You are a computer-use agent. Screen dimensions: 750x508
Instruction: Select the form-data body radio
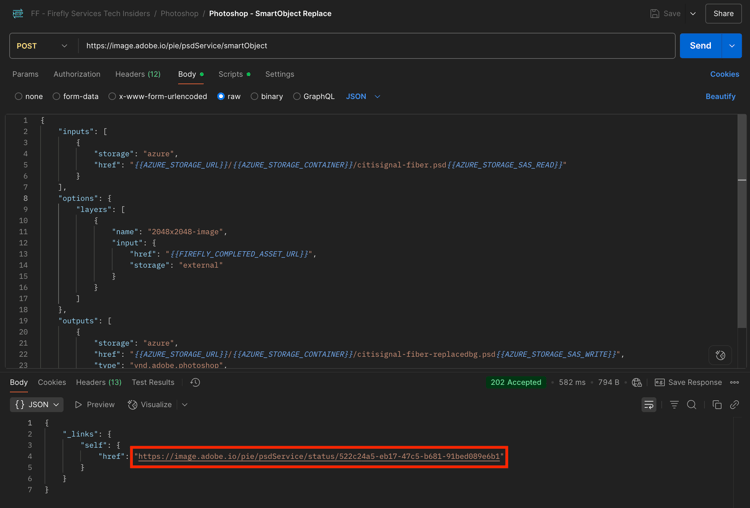[x=56, y=96]
